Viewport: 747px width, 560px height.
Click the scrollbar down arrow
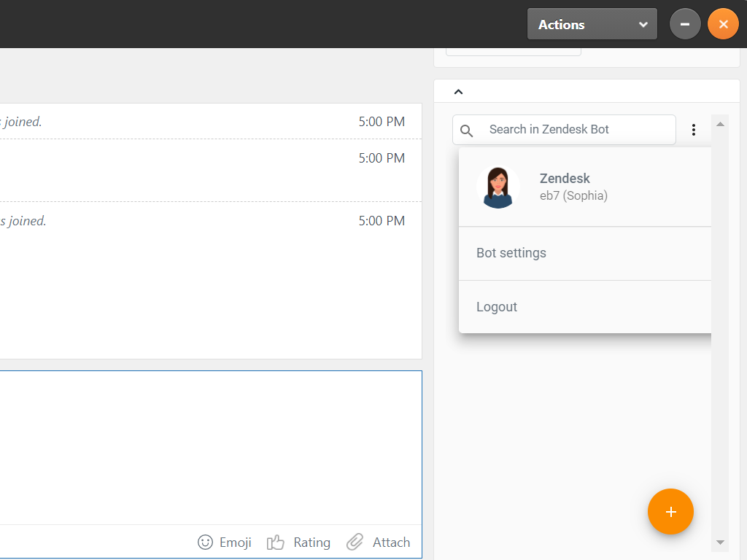[x=720, y=542]
